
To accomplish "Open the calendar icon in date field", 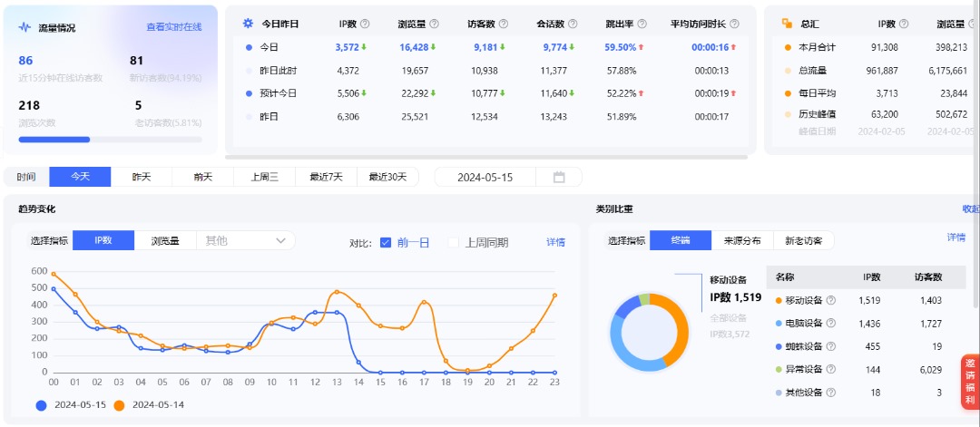I will (559, 178).
